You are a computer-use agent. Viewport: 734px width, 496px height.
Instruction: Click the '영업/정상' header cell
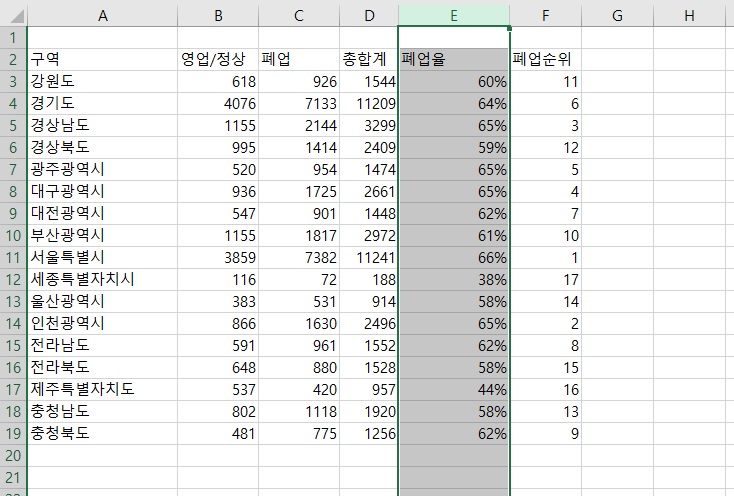coord(218,60)
